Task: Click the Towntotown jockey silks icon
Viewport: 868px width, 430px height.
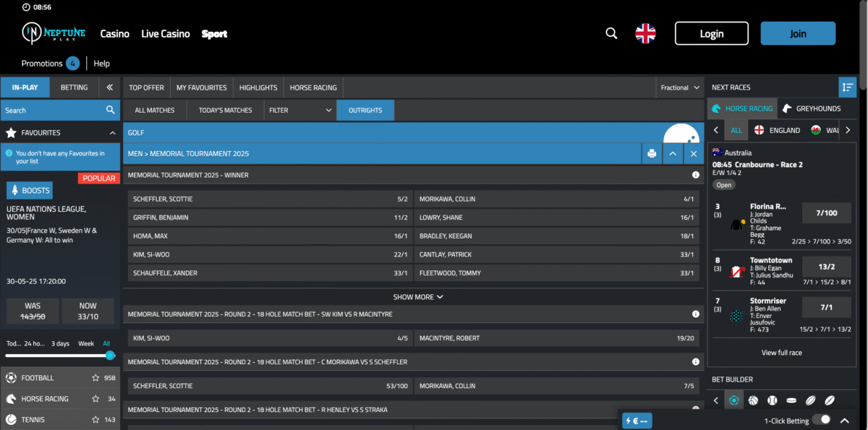Action: pyautogui.click(x=738, y=272)
